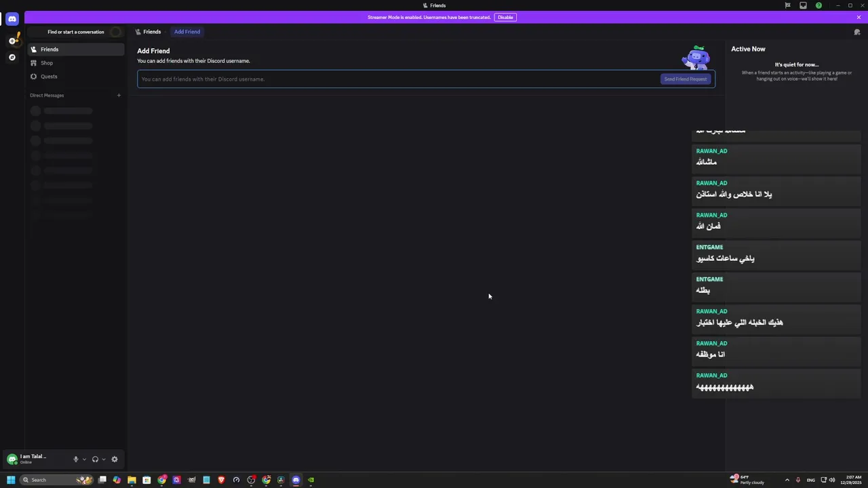
Task: Select Friends in the sidebar
Action: 76,49
